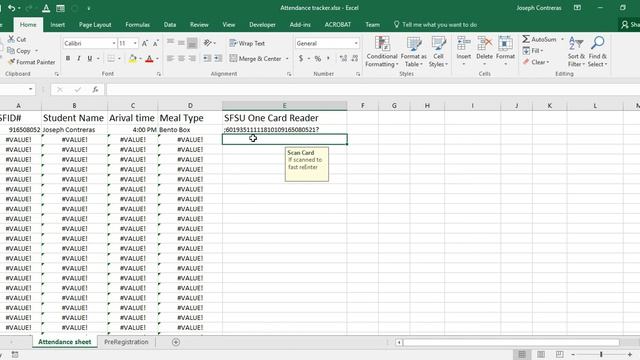Click the zoom slider handle

[601, 354]
